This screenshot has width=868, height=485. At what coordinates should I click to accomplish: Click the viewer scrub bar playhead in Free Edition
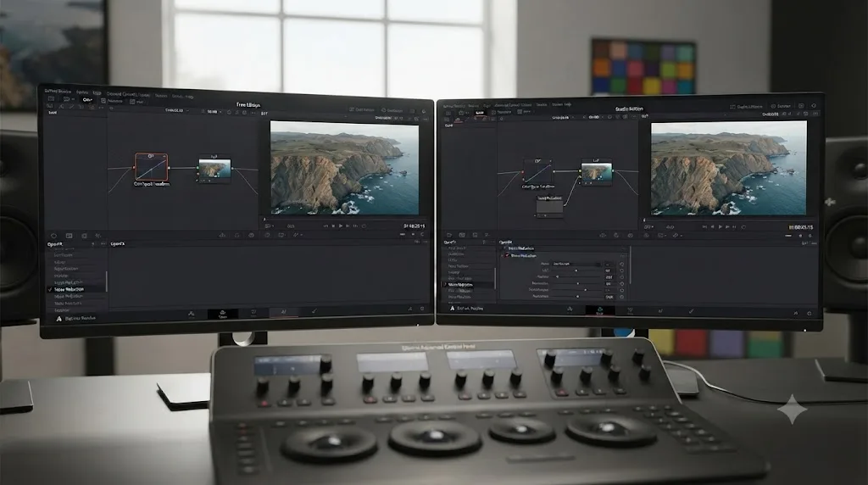264,220
